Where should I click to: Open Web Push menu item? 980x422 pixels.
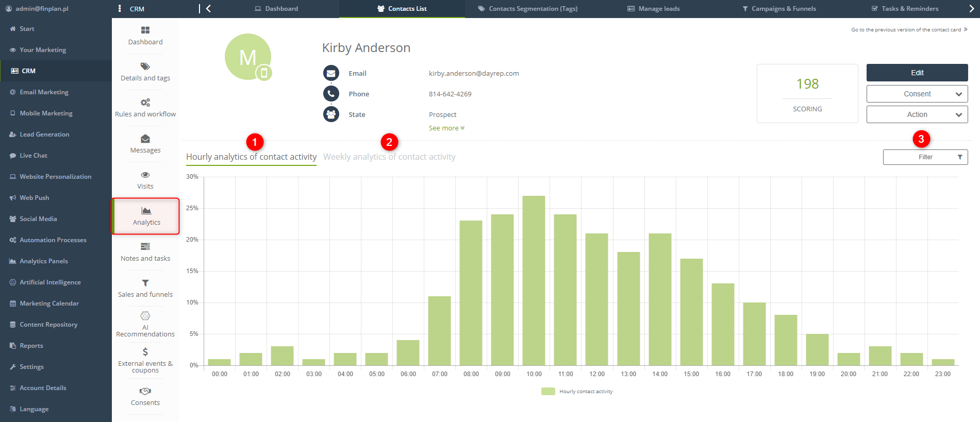pos(56,198)
